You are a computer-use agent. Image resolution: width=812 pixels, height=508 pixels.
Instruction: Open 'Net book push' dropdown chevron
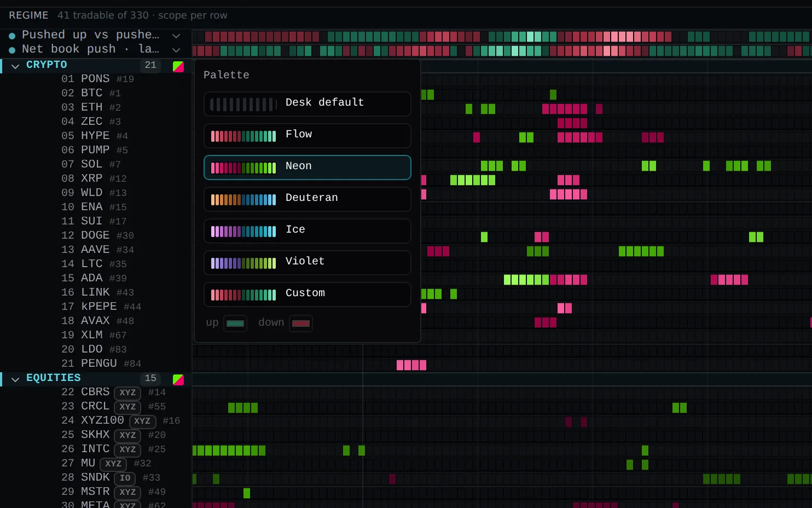tap(176, 50)
